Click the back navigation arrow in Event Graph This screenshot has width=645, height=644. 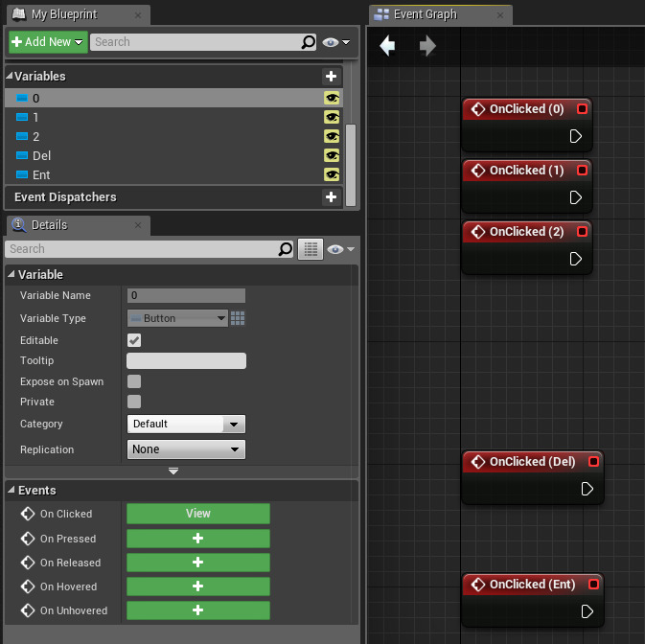coord(387,46)
